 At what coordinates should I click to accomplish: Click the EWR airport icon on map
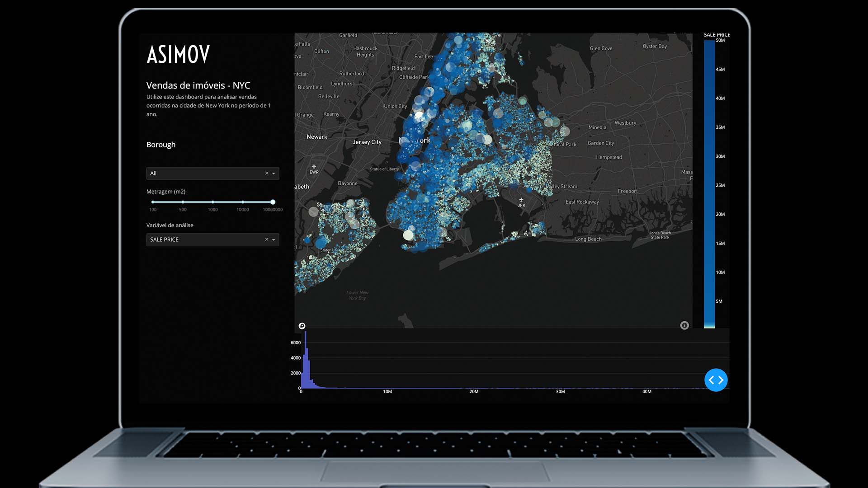tap(314, 167)
